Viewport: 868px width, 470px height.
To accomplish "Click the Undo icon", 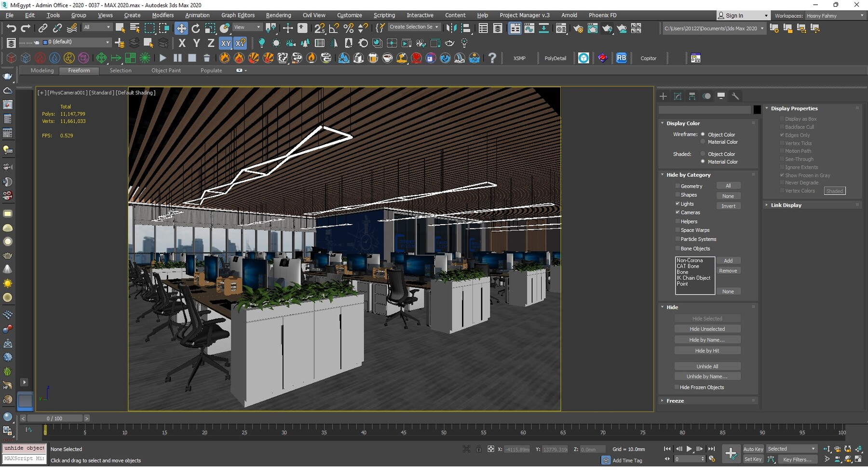I will 12,28.
